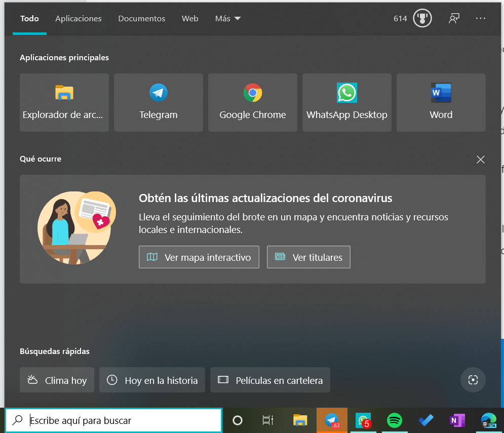Open Explorador de archivos app tile

pyautogui.click(x=64, y=102)
